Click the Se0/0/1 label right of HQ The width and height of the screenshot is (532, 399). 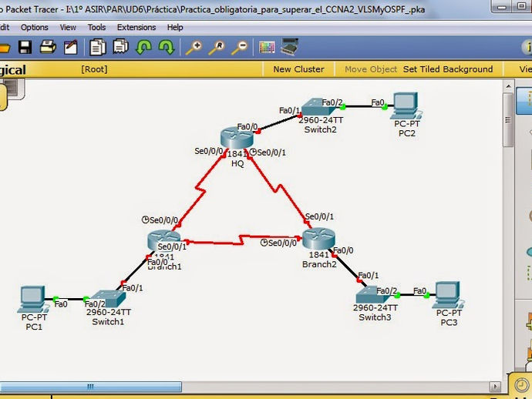[x=271, y=153]
